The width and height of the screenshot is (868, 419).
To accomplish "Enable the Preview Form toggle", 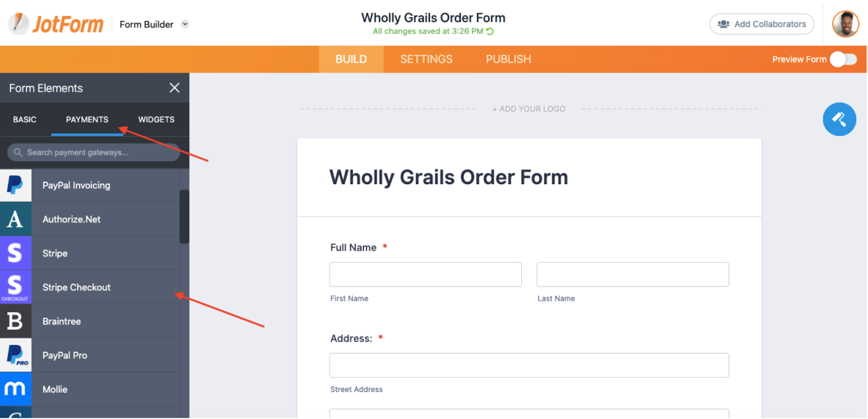I will 843,59.
